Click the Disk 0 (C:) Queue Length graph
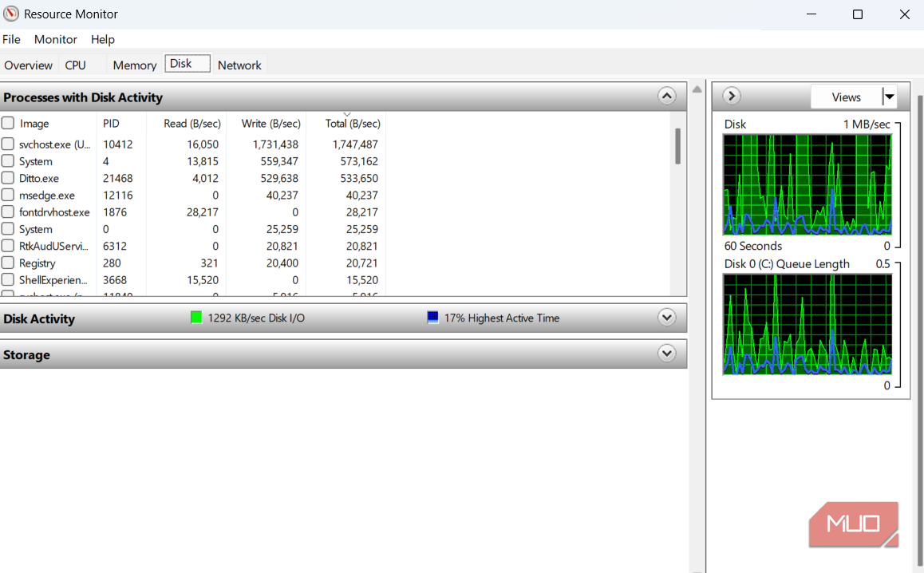This screenshot has height=573, width=924. click(808, 324)
